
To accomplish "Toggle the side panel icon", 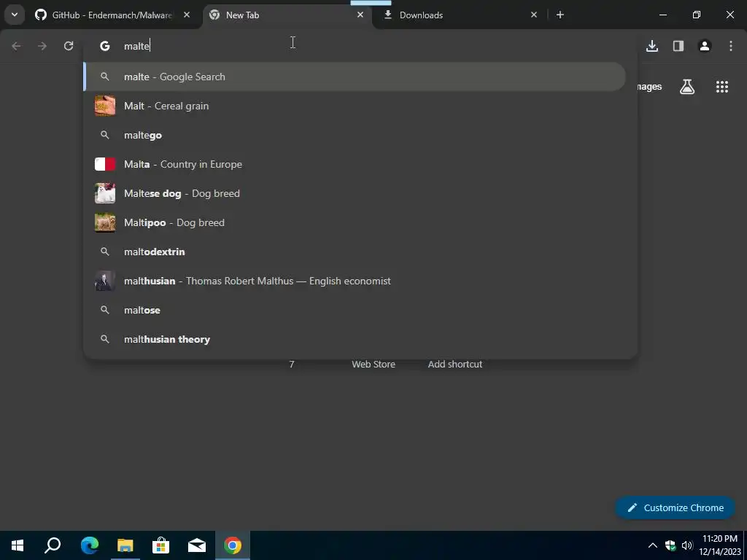I will pyautogui.click(x=678, y=46).
